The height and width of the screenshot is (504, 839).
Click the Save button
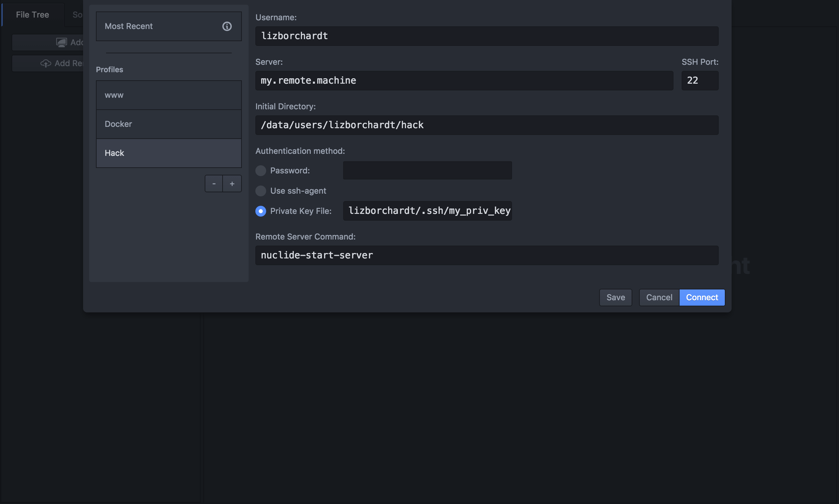coord(615,297)
